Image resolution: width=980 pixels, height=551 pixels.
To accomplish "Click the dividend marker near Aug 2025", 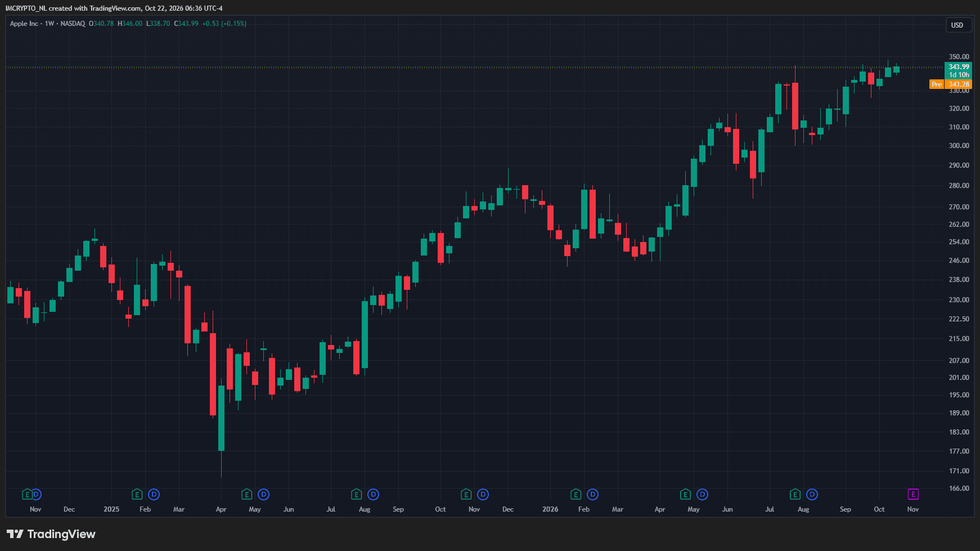I will (x=373, y=494).
